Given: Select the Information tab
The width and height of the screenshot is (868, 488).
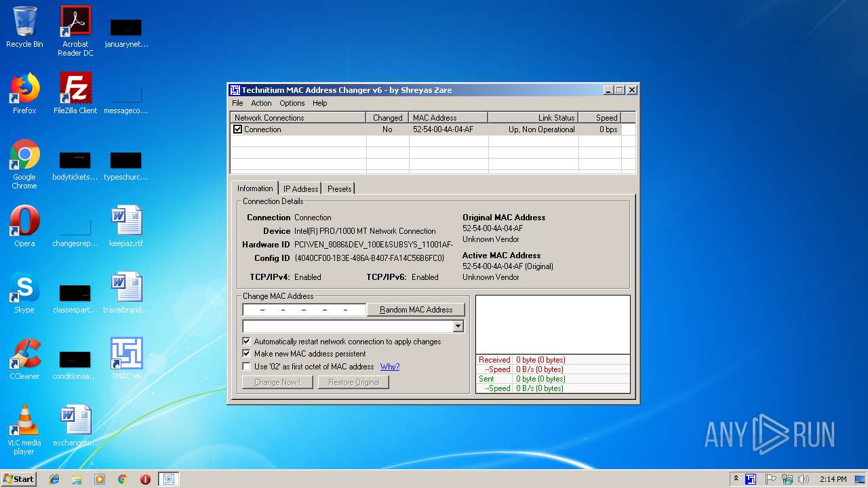Looking at the screenshot, I should (x=255, y=188).
